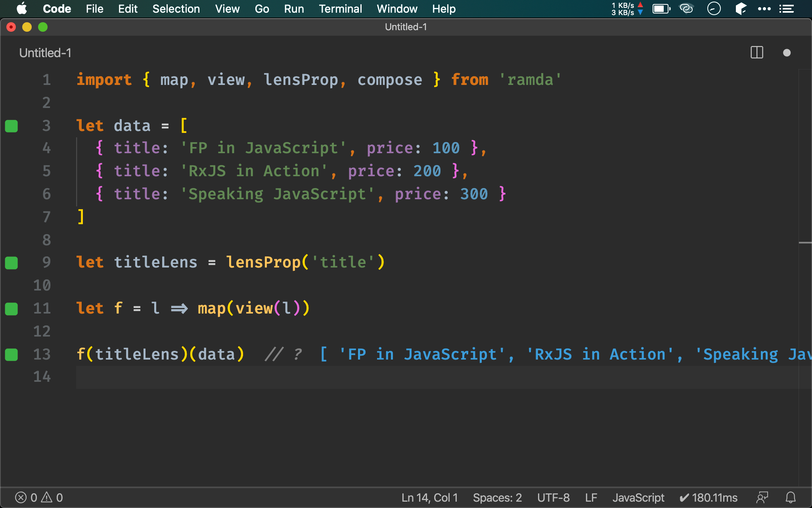Click the green Quokka marker on line 13
Image resolution: width=812 pixels, height=508 pixels.
(x=11, y=354)
